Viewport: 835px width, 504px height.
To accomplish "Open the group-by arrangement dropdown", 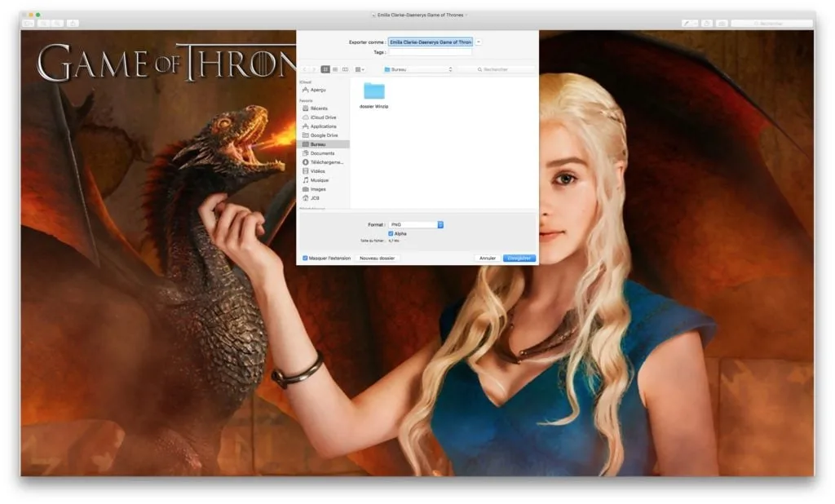I will [360, 69].
